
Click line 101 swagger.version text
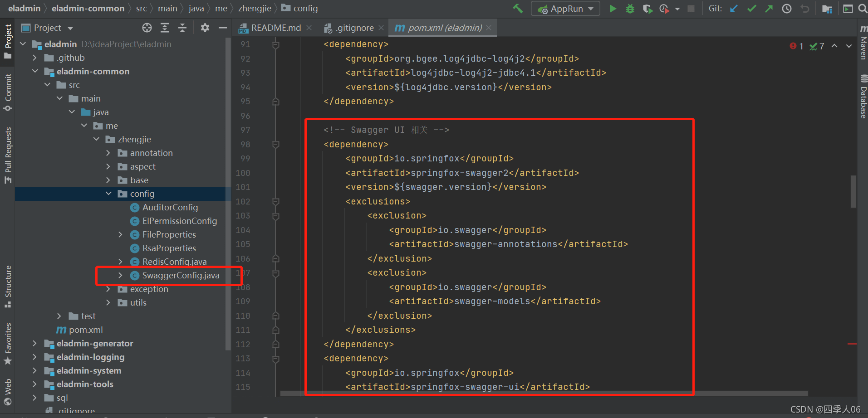pos(443,187)
